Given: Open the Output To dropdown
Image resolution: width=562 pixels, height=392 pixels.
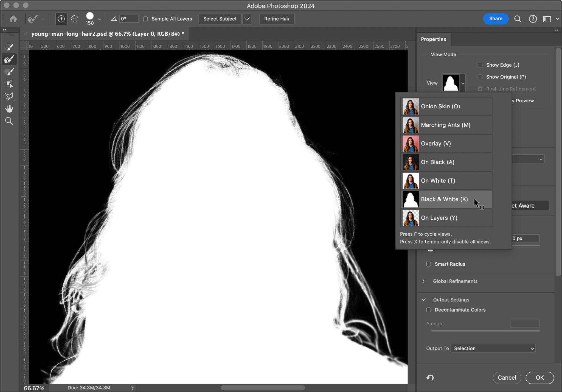Looking at the screenshot, I should [492, 348].
